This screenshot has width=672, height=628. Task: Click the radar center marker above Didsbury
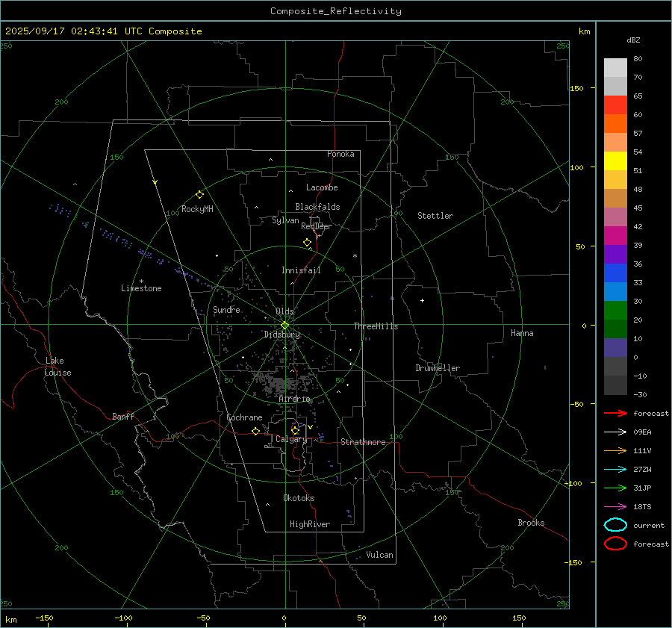[284, 325]
